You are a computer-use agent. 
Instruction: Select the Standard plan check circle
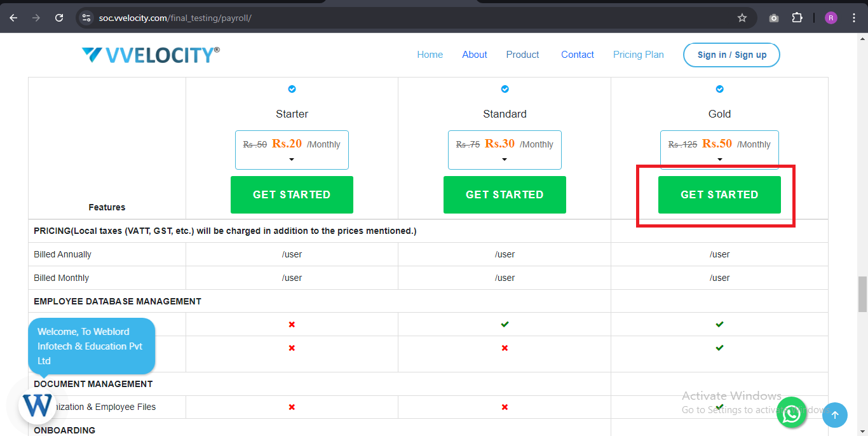pos(505,89)
